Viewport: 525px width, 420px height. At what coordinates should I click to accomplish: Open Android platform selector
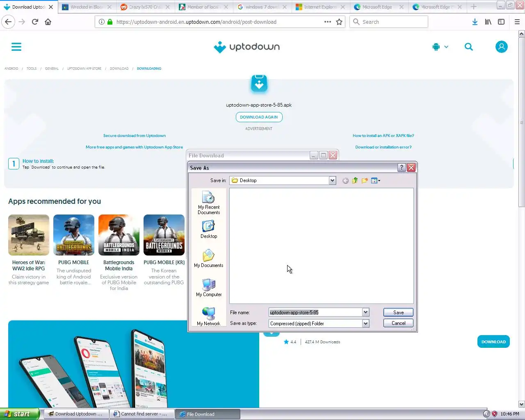tap(440, 47)
